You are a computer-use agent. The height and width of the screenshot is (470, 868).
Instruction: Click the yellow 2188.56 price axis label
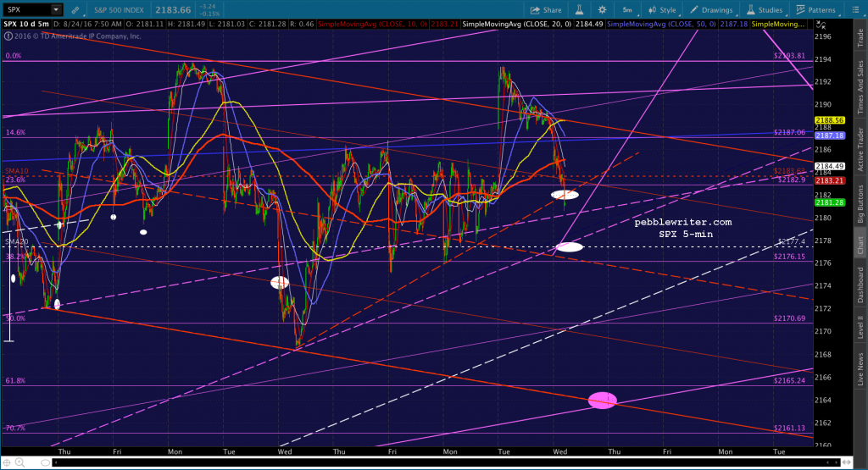coord(829,120)
